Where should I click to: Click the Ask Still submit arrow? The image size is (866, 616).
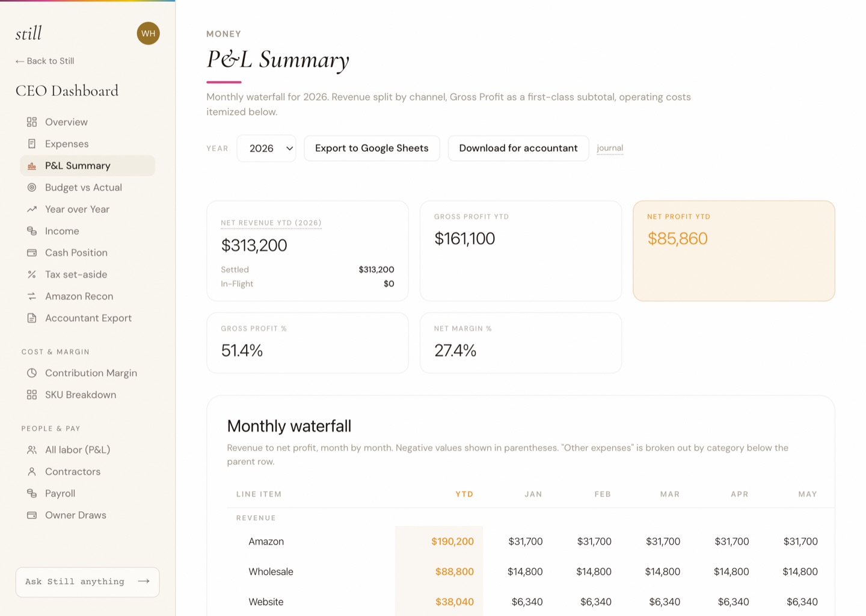coord(144,581)
